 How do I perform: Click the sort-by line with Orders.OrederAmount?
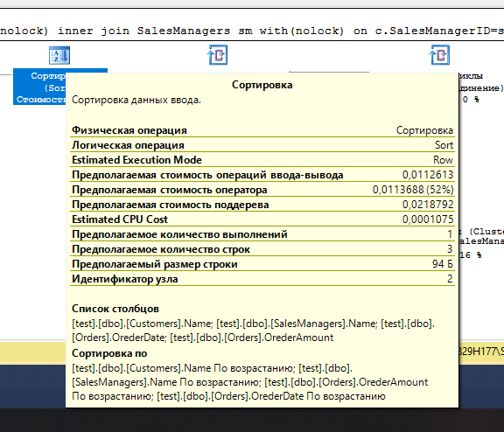tap(249, 382)
